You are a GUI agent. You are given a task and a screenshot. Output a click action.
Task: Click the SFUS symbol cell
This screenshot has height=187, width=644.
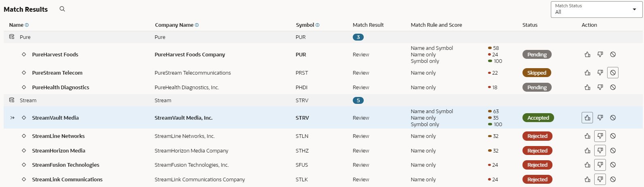pyautogui.click(x=302, y=165)
